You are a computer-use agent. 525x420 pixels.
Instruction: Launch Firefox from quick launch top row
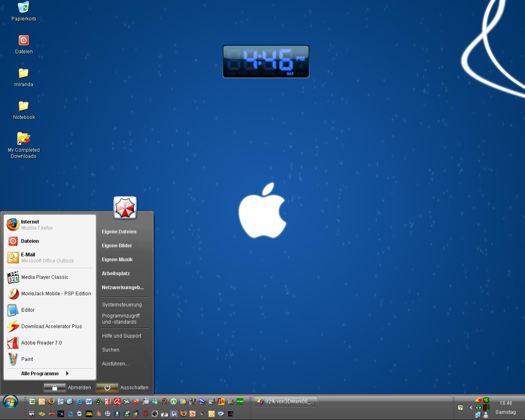[51, 402]
